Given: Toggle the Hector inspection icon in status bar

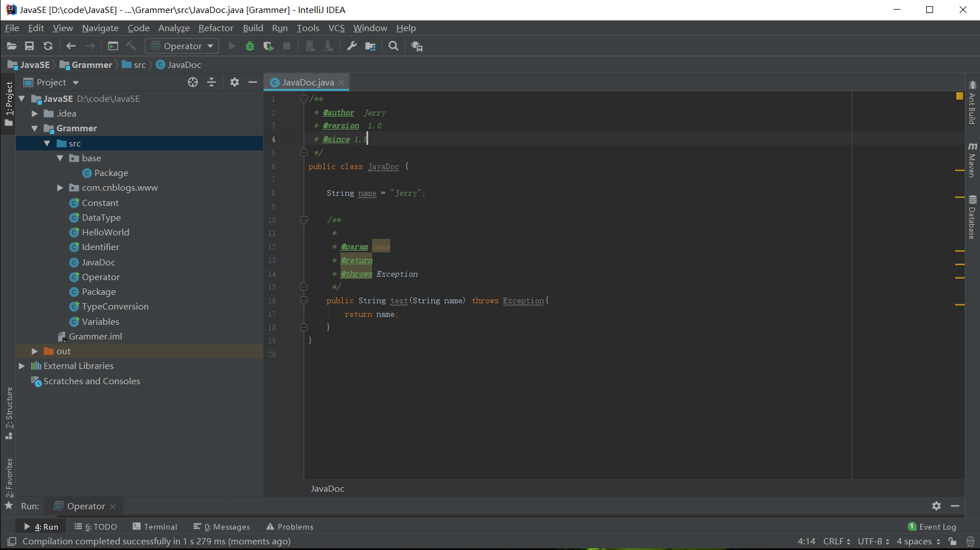Looking at the screenshot, I should (x=970, y=542).
